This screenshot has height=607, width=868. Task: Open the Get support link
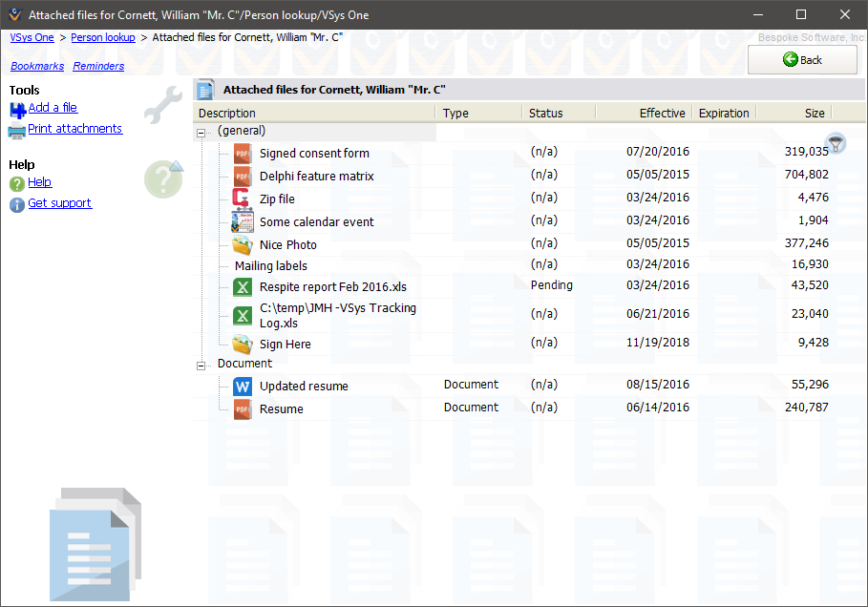(x=59, y=203)
